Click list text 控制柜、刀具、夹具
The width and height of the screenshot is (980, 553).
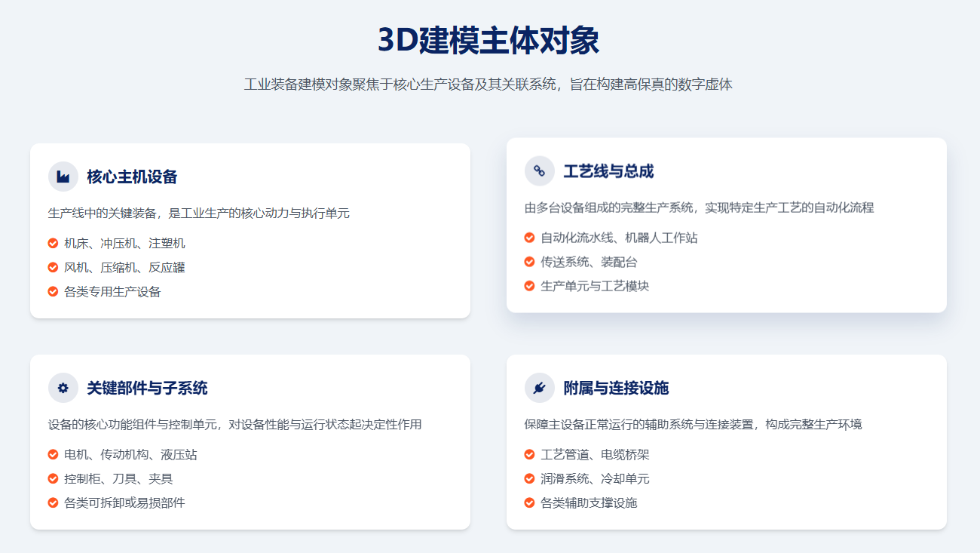tap(119, 479)
